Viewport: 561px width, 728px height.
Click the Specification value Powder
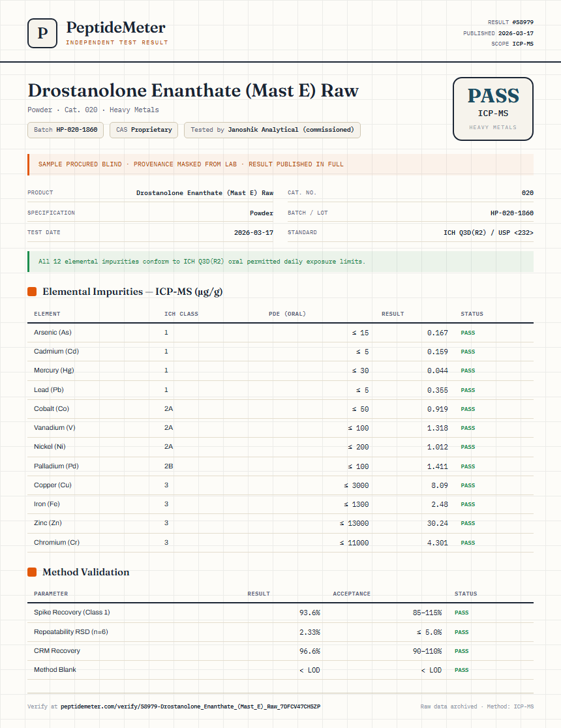(x=262, y=213)
